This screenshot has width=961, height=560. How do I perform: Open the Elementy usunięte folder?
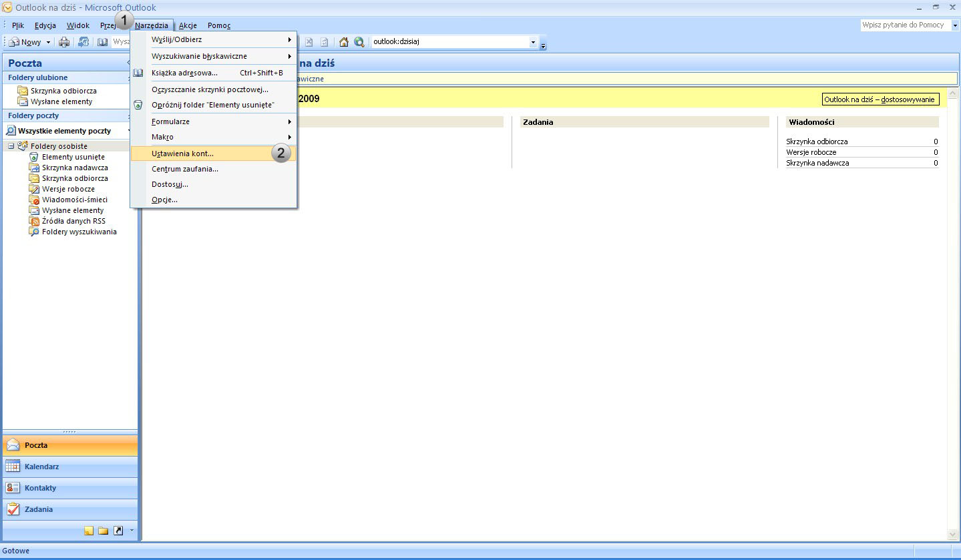click(73, 157)
